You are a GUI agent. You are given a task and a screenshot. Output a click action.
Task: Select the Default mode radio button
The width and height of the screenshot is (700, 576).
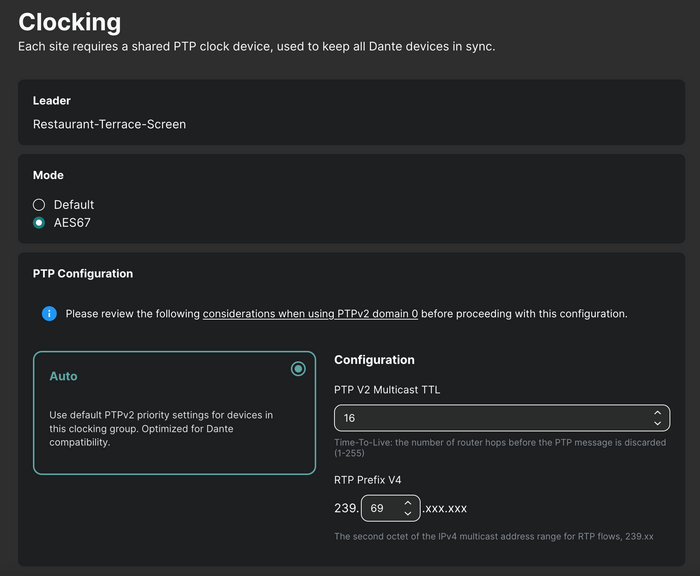tap(39, 205)
